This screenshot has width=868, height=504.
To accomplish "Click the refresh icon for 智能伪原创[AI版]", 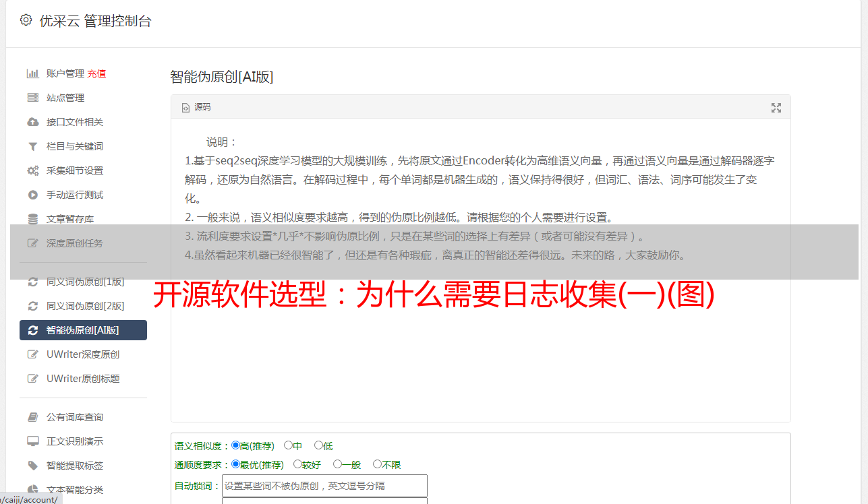I will click(32, 330).
